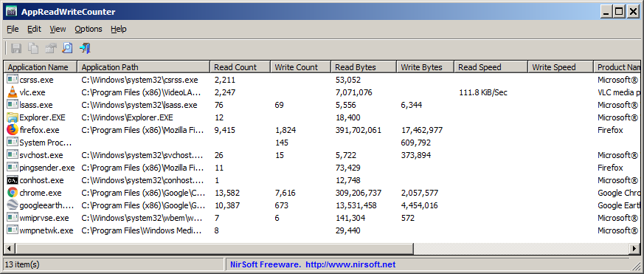This screenshot has height=274, width=644.
Task: Click the chrome.exe row icon
Action: [13, 193]
